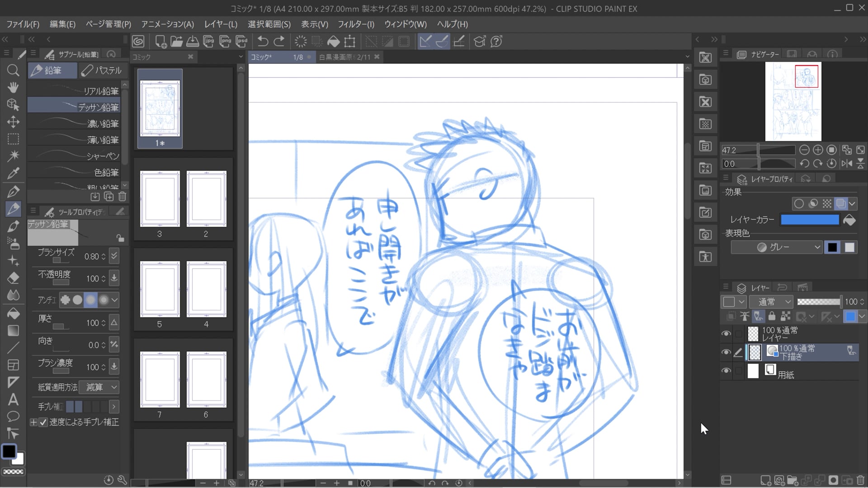Hide the 下描き layer visibility eye

[x=726, y=352]
